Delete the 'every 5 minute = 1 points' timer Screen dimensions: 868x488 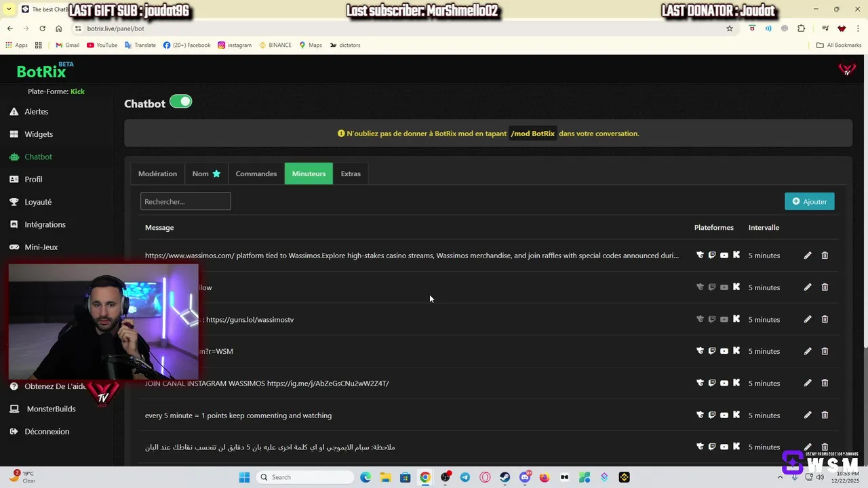[x=825, y=415]
